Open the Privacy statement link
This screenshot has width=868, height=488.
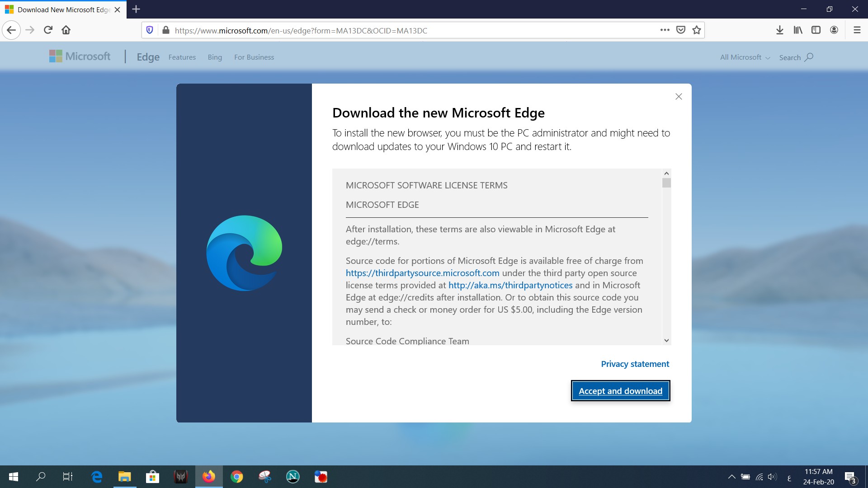pyautogui.click(x=635, y=364)
